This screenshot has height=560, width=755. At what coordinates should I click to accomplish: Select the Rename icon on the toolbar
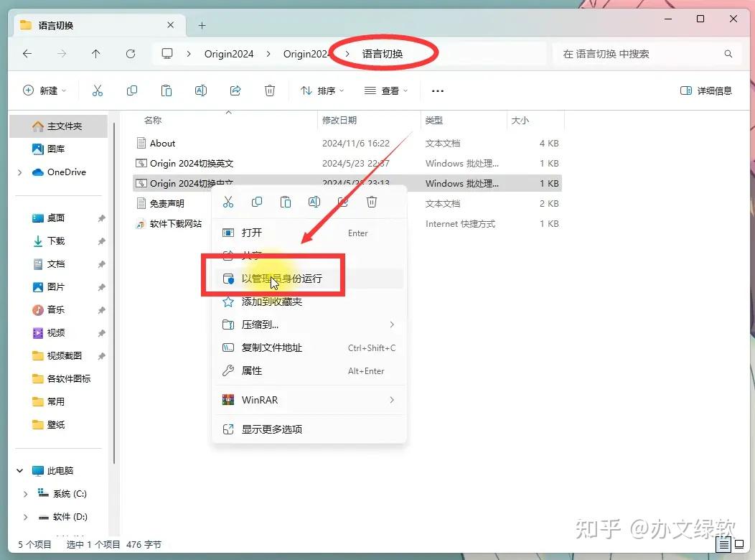201,90
